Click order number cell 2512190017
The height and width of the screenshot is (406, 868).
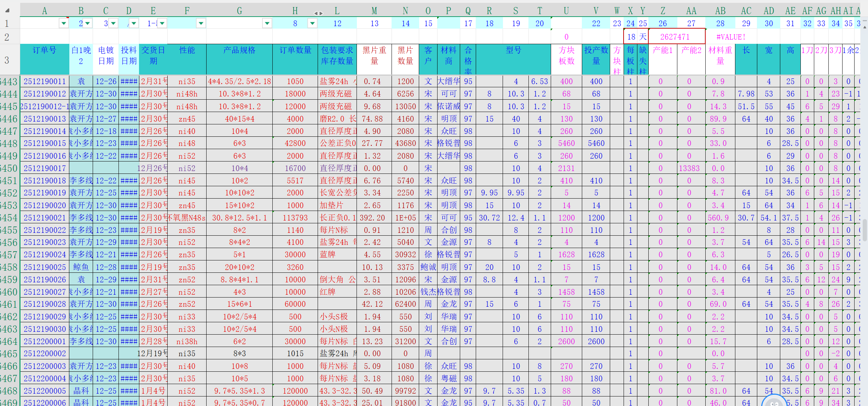coord(45,168)
